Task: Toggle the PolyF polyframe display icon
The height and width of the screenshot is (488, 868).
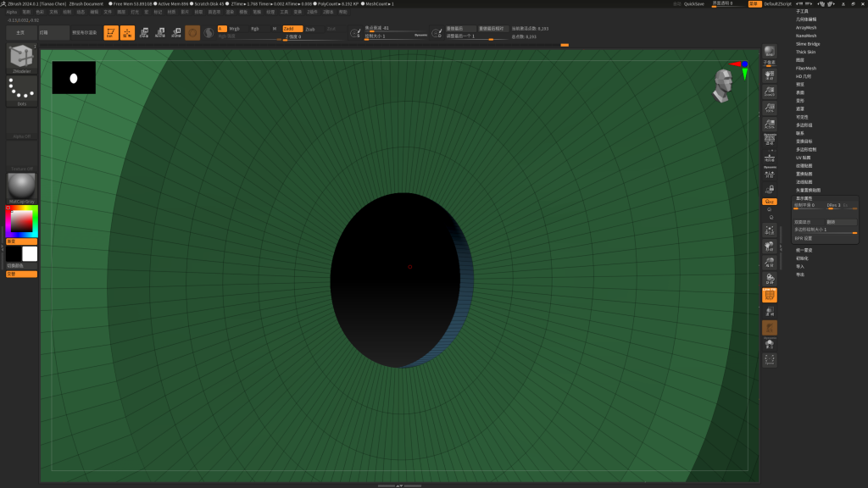Action: (770, 296)
